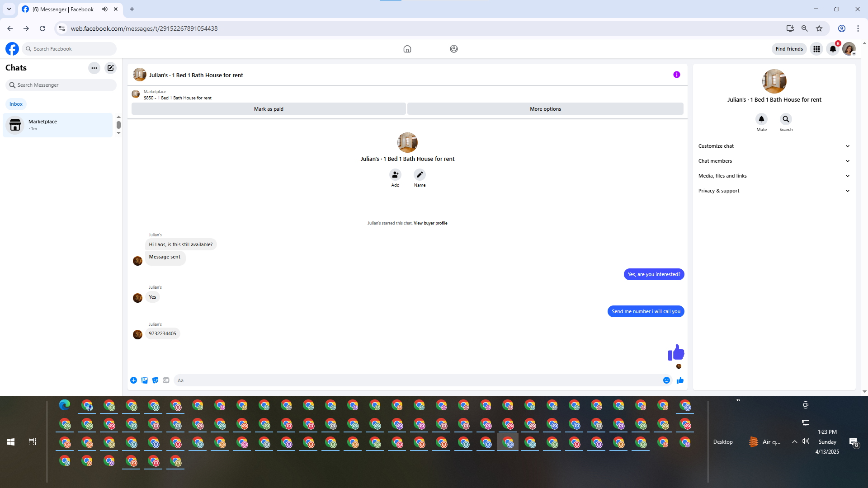
Task: Open Facebook notifications bell
Action: tap(833, 49)
